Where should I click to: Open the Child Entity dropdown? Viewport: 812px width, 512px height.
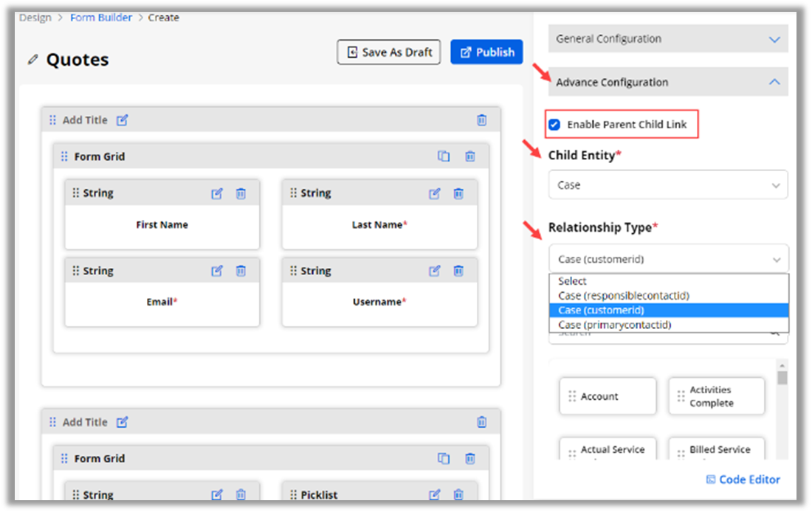coord(667,185)
